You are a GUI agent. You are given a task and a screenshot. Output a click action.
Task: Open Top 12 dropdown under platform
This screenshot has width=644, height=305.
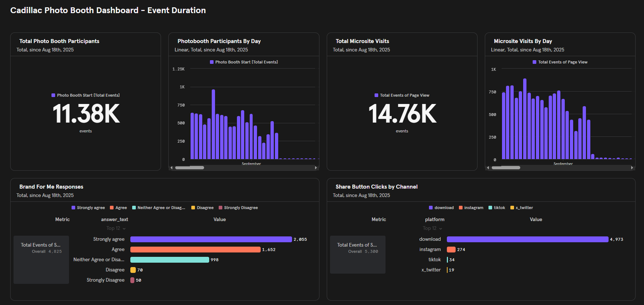pos(432,228)
